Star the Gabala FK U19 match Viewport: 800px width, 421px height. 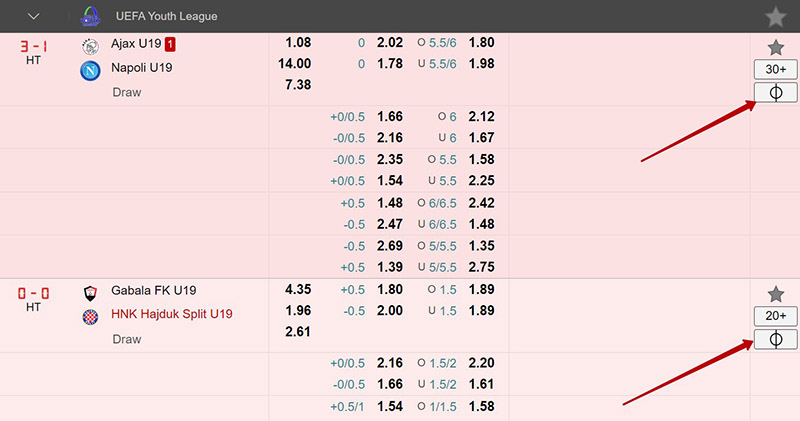pyautogui.click(x=776, y=294)
